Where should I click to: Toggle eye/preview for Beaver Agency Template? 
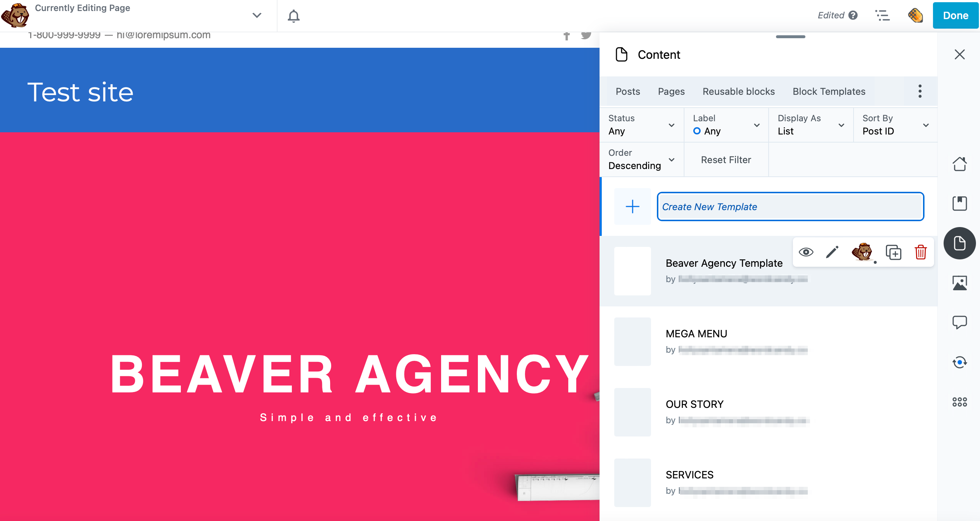(x=806, y=253)
